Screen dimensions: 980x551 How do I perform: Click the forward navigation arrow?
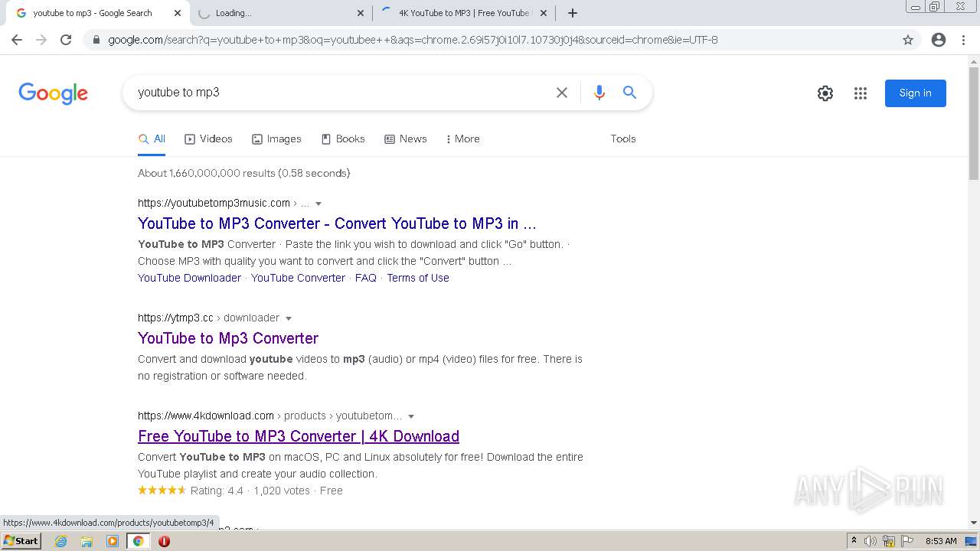point(41,40)
